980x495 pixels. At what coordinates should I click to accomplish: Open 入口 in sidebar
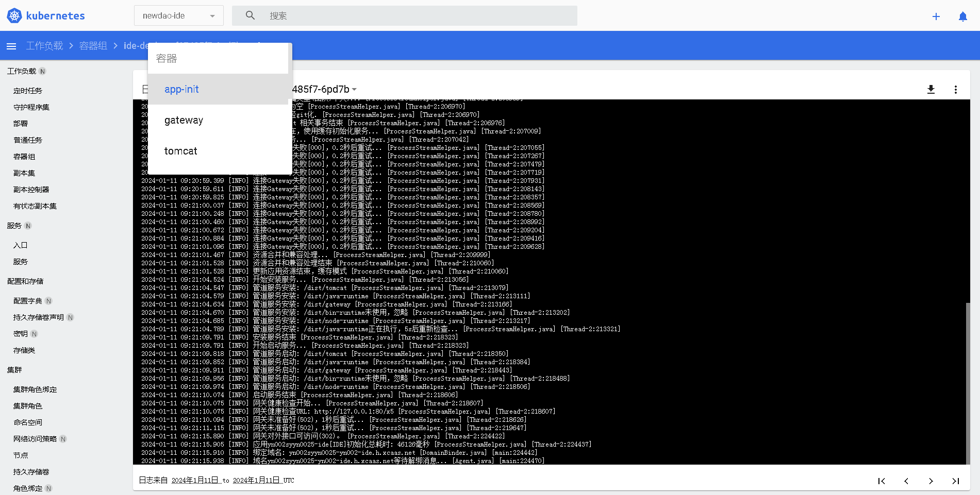[21, 245]
